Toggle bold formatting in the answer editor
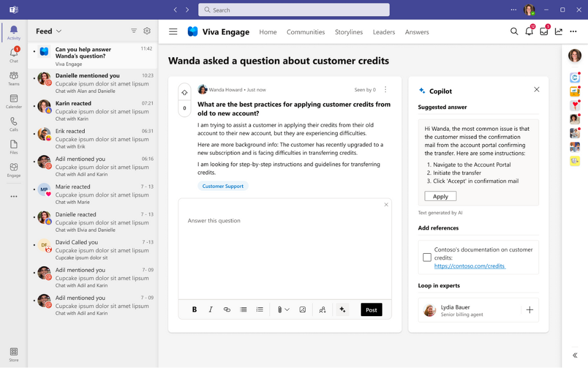 (194, 310)
